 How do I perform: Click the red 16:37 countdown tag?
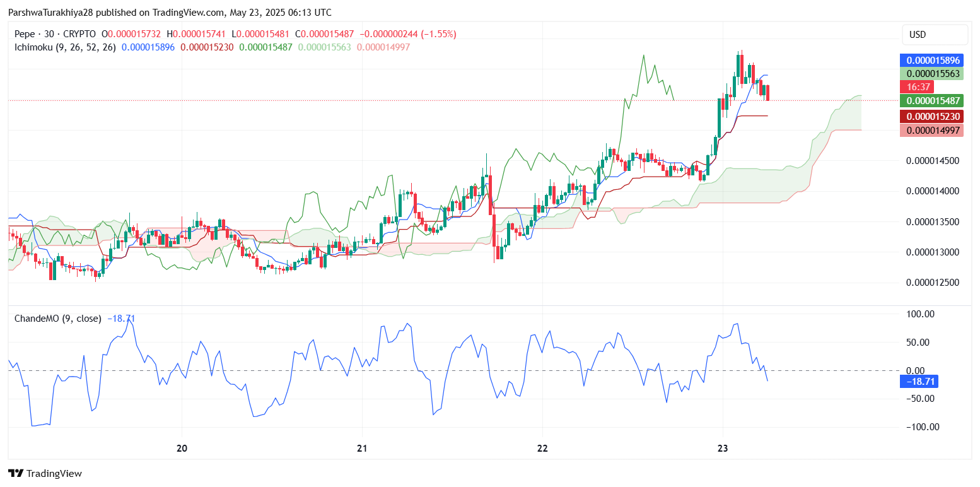tap(917, 87)
